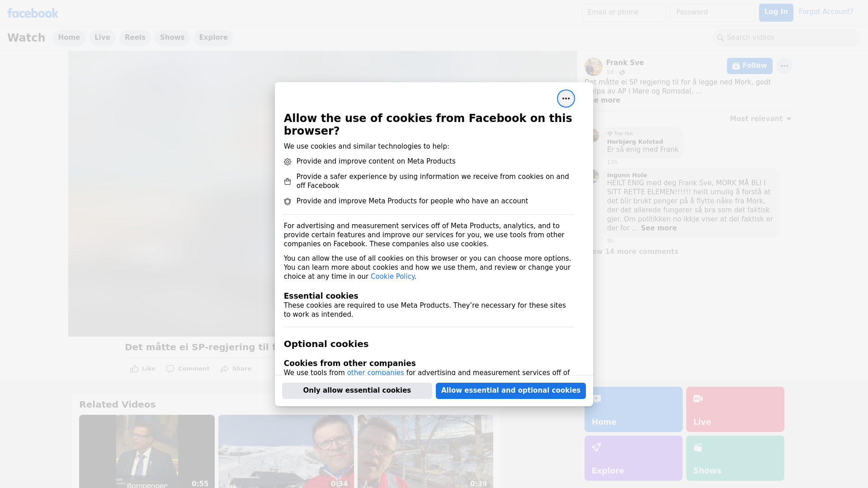Focus the Email or phone field
The width and height of the screenshot is (868, 488).
coord(624,12)
